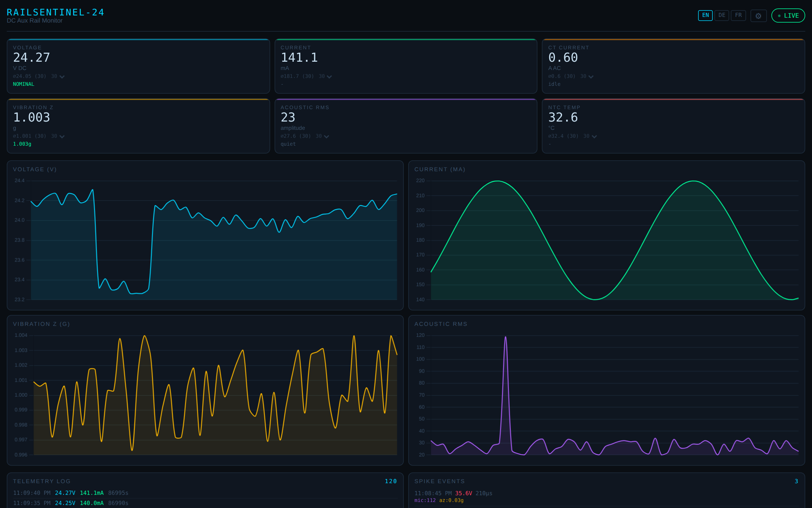The image size is (812, 508).
Task: Open Voltage card averaging window dropdown
Action: (x=58, y=76)
